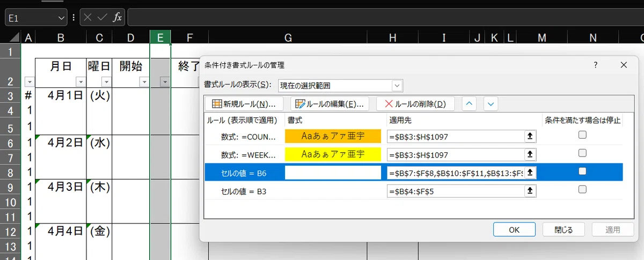Click cell containing 4月2日
Screen dimensions: 644x260
61,143
